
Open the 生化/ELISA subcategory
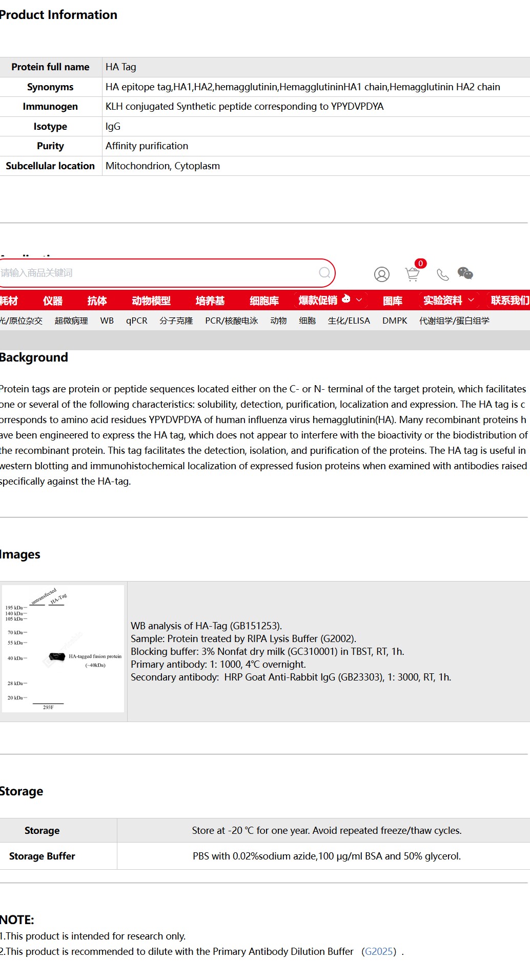(x=349, y=321)
